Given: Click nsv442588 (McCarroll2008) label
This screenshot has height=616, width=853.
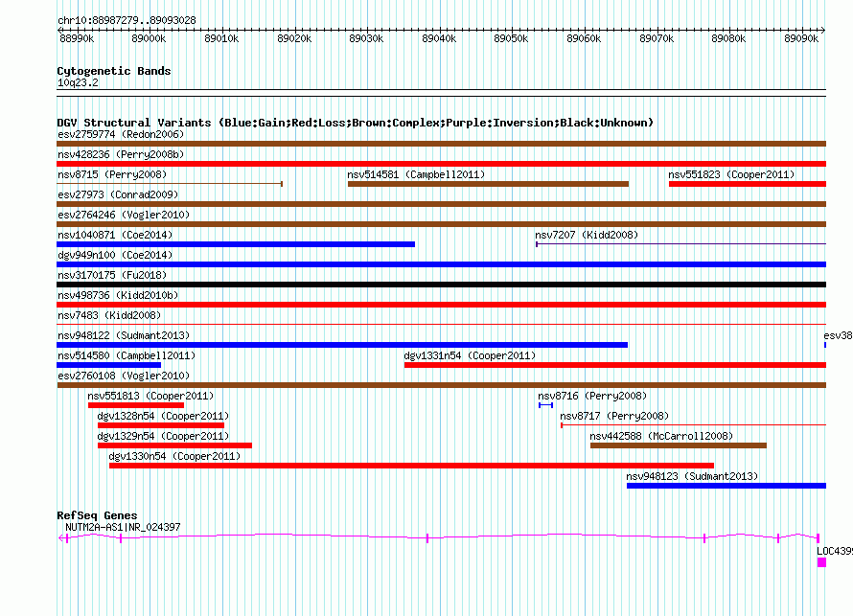Looking at the screenshot, I should tap(661, 436).
